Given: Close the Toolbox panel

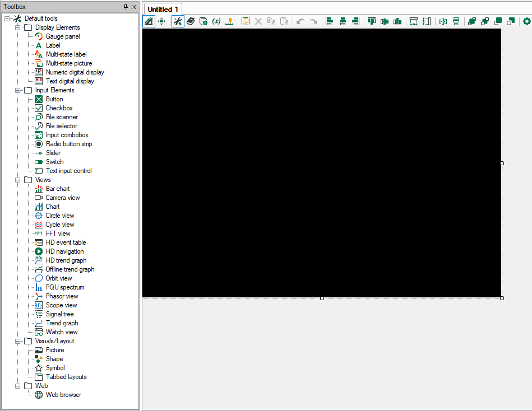Looking at the screenshot, I should 133,7.
